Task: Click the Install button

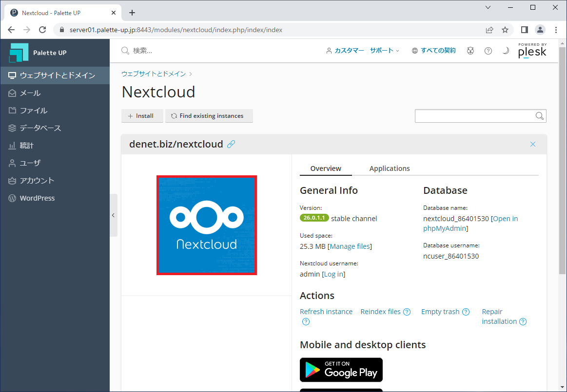Action: point(142,116)
